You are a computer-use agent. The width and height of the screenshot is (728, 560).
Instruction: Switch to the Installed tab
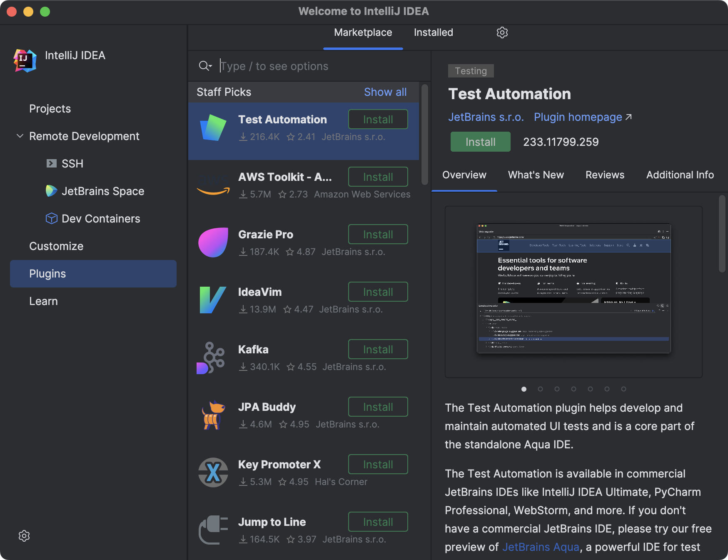[x=434, y=32]
